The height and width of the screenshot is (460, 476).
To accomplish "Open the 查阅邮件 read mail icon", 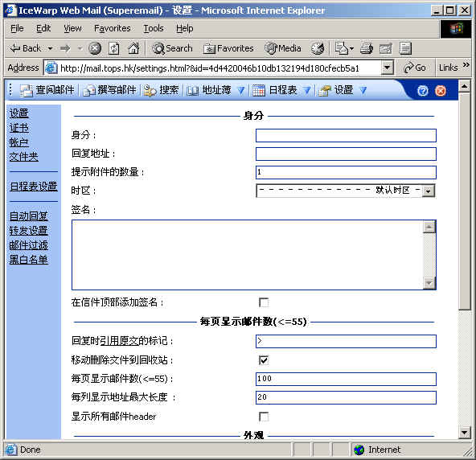I will click(26, 91).
